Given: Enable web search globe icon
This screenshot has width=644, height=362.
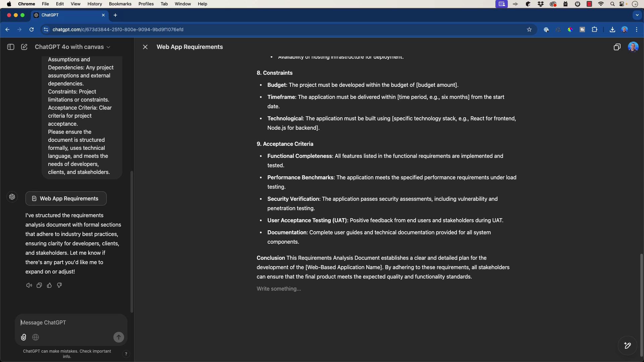Looking at the screenshot, I should (x=36, y=338).
